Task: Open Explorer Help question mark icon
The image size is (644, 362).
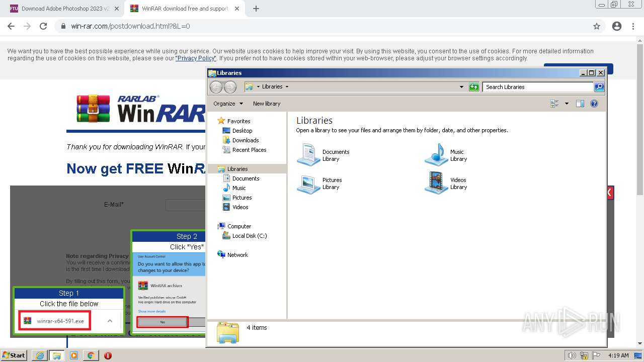Action: pos(594,104)
